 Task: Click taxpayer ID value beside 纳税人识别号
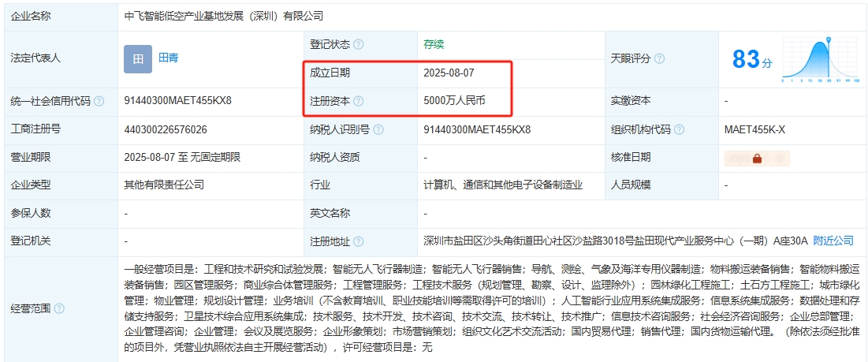477,130
